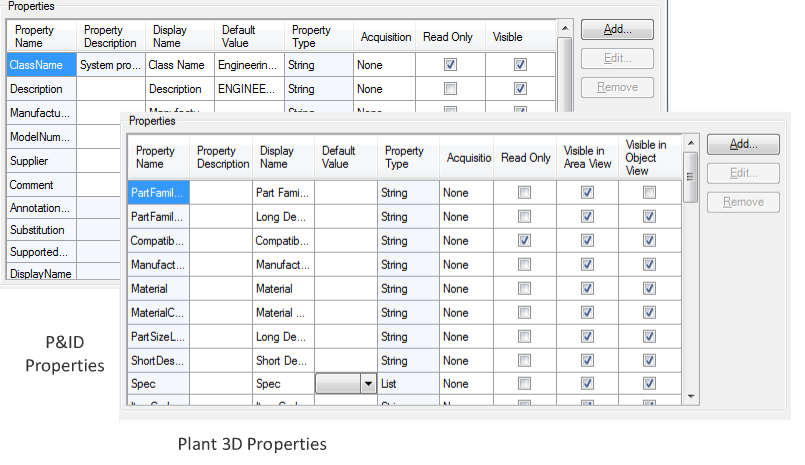Select PartSizeL... property row

(x=159, y=337)
